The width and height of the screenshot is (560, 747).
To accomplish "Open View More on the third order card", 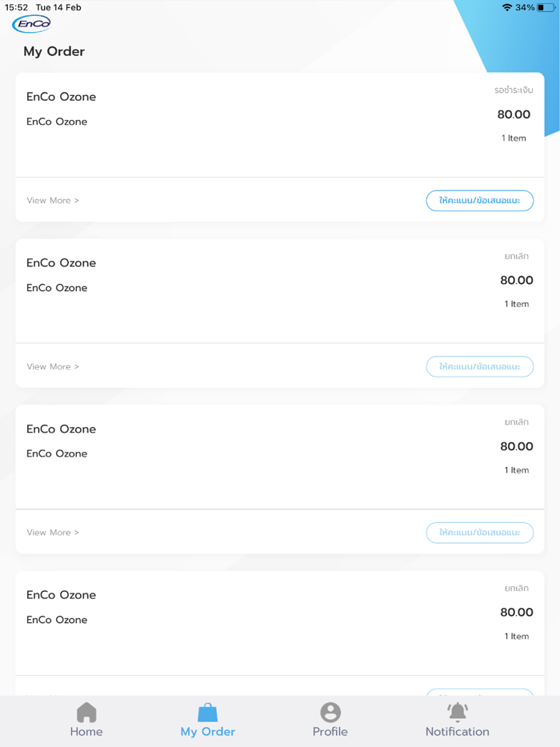I will pyautogui.click(x=53, y=532).
